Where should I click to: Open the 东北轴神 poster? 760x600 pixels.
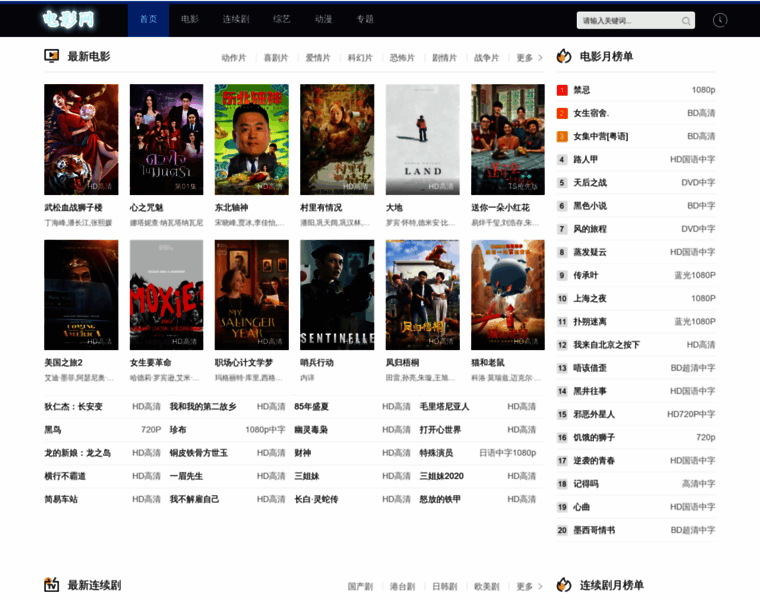(252, 140)
